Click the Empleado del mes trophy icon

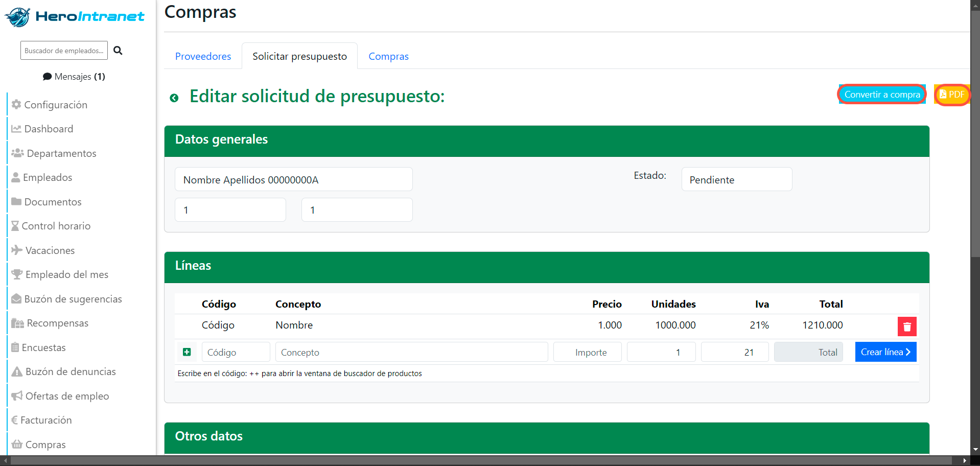coord(17,274)
